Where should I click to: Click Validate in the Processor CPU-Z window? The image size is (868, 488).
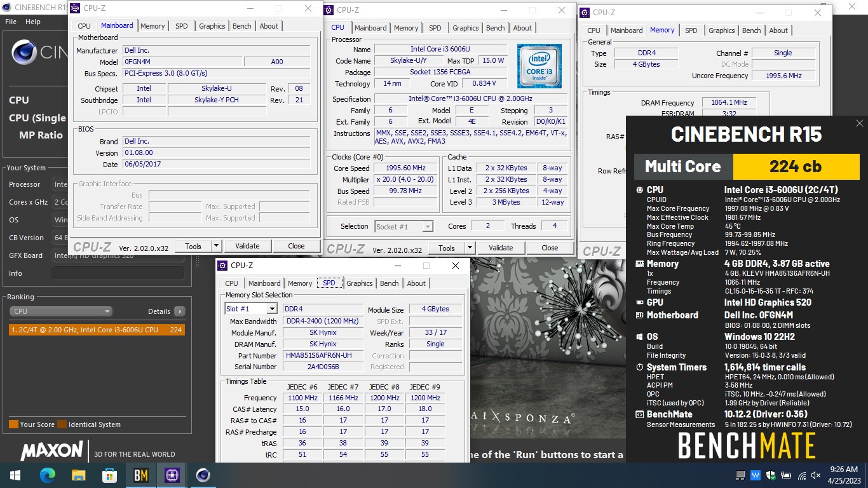point(501,248)
